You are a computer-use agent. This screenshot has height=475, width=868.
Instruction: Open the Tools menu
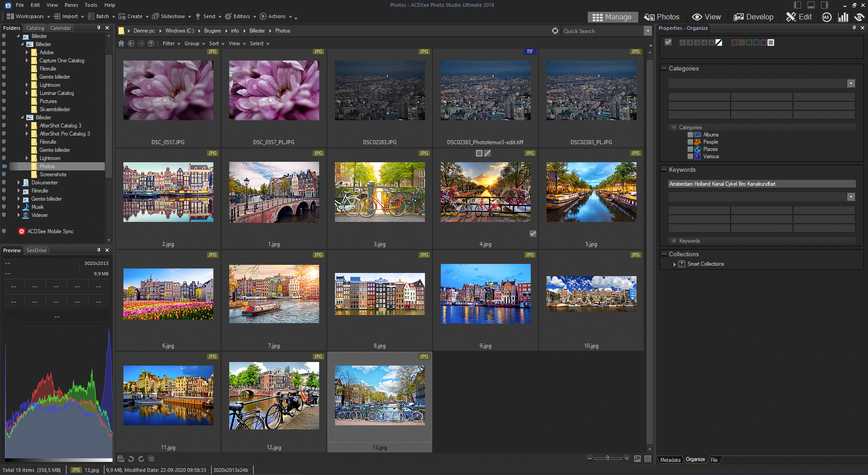90,5
